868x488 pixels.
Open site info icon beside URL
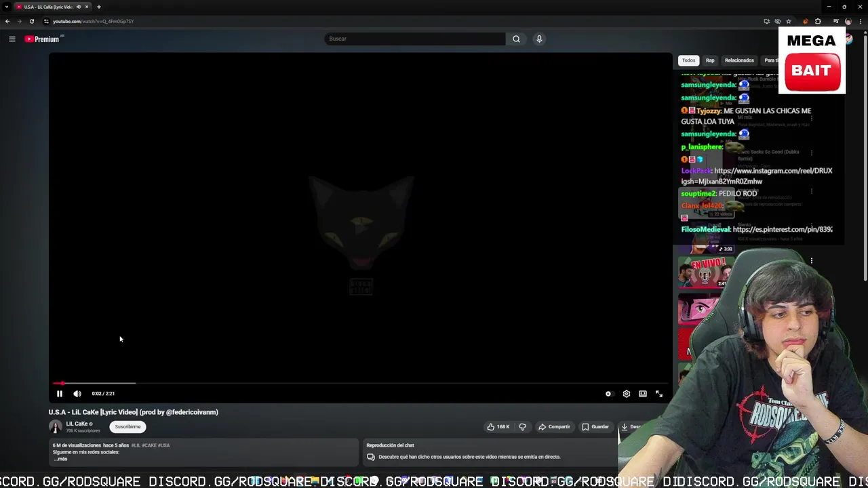[x=46, y=21]
